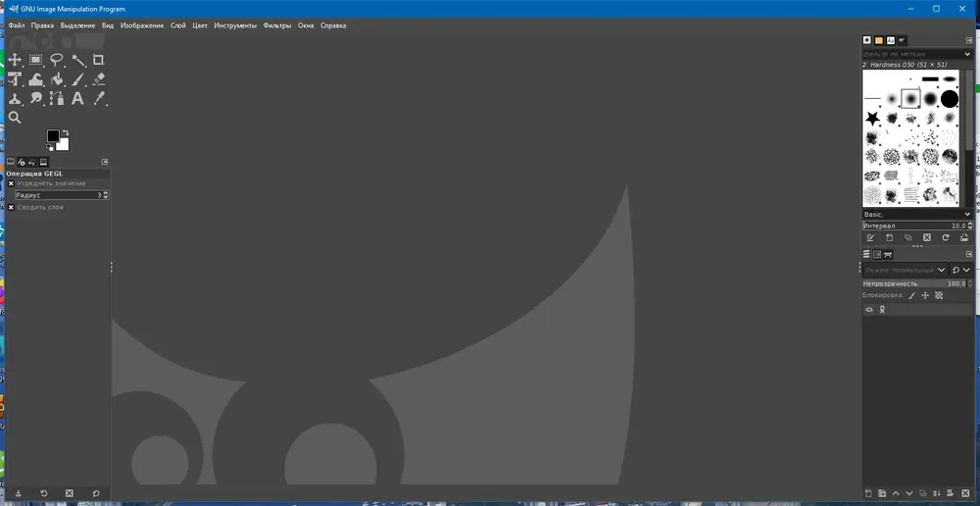
Task: Open the Файл menu
Action: (x=17, y=25)
